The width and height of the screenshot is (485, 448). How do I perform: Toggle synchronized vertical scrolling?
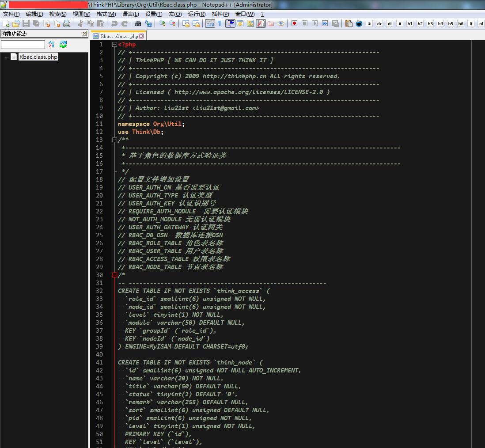pos(186,23)
